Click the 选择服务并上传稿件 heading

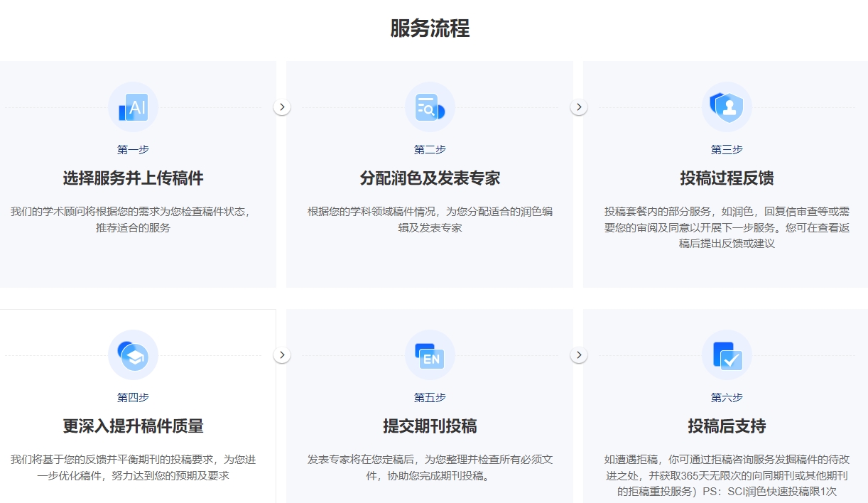point(133,178)
